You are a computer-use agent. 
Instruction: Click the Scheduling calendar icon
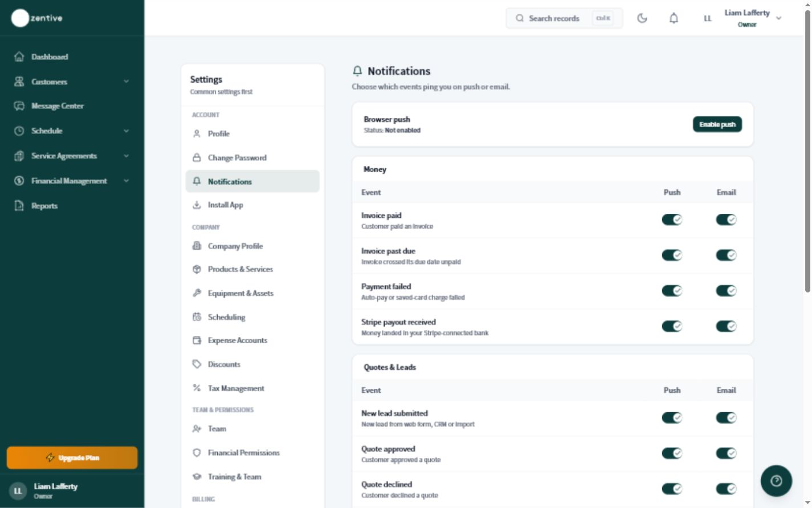[197, 317]
